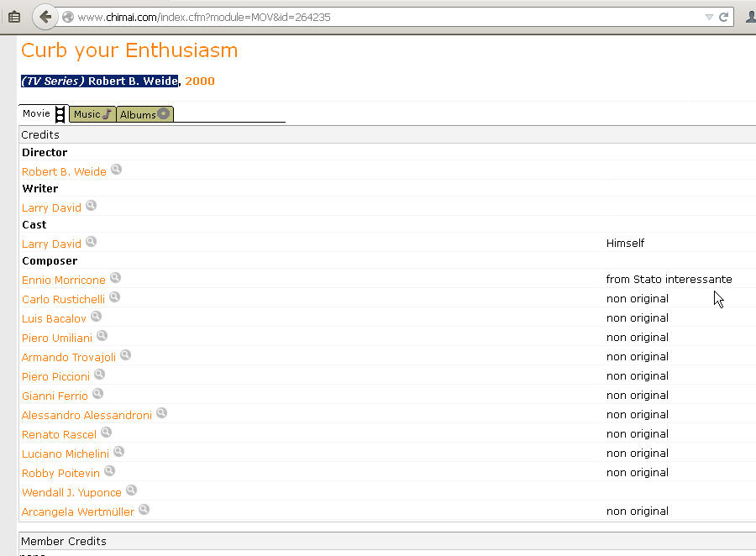
Task: Click the search icon next to Armando Trovajoli
Action: pyautogui.click(x=125, y=355)
